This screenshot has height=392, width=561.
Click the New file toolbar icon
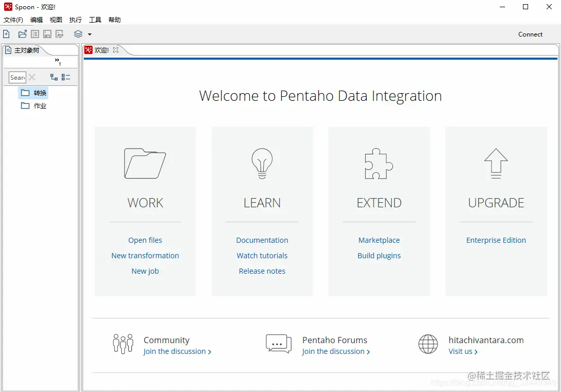6,34
